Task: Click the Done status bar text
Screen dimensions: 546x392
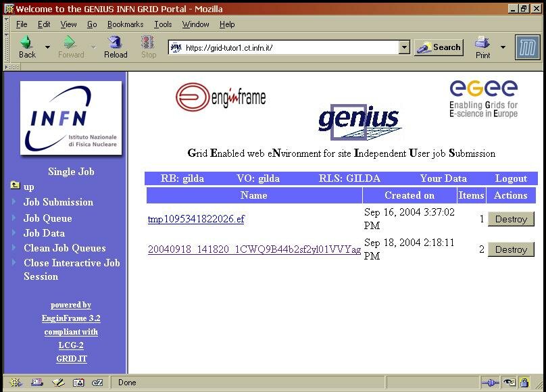Action: click(x=127, y=383)
